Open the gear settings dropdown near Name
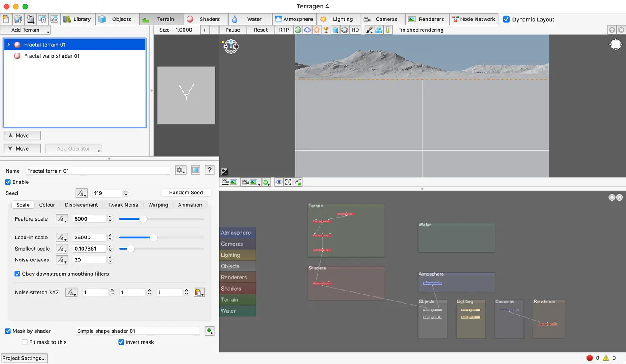This screenshot has width=626, height=364. click(180, 170)
